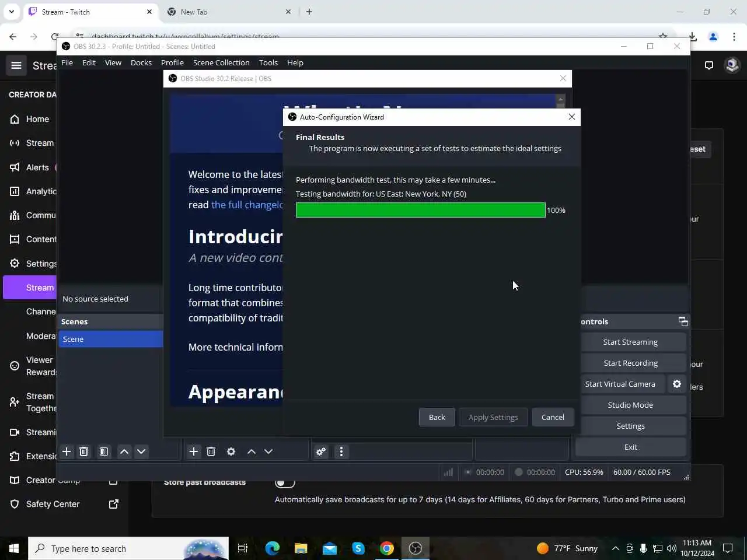The image size is (747, 560).
Task: Enable Studio Mode in OBS Controls
Action: 630,405
